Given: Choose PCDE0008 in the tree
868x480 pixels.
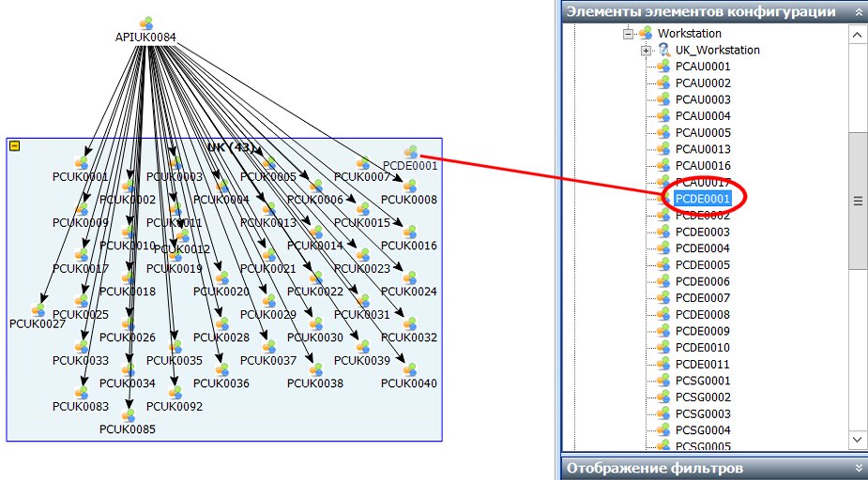Looking at the screenshot, I should 703,315.
